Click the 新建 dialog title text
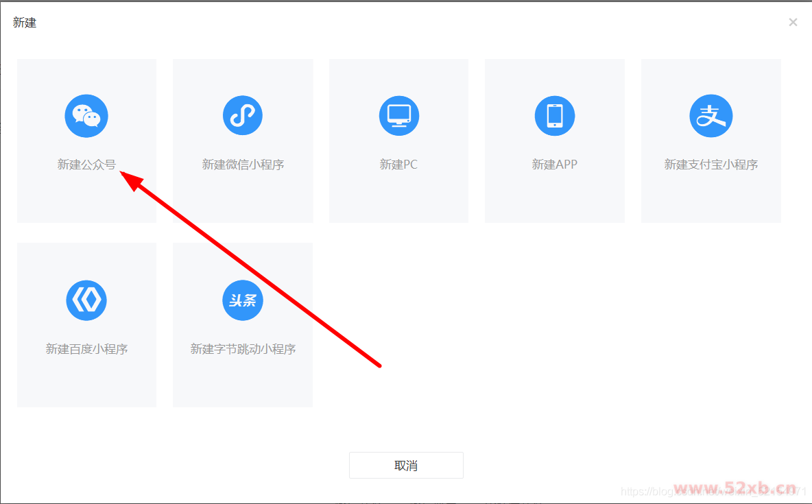This screenshot has height=504, width=812. pyautogui.click(x=25, y=23)
